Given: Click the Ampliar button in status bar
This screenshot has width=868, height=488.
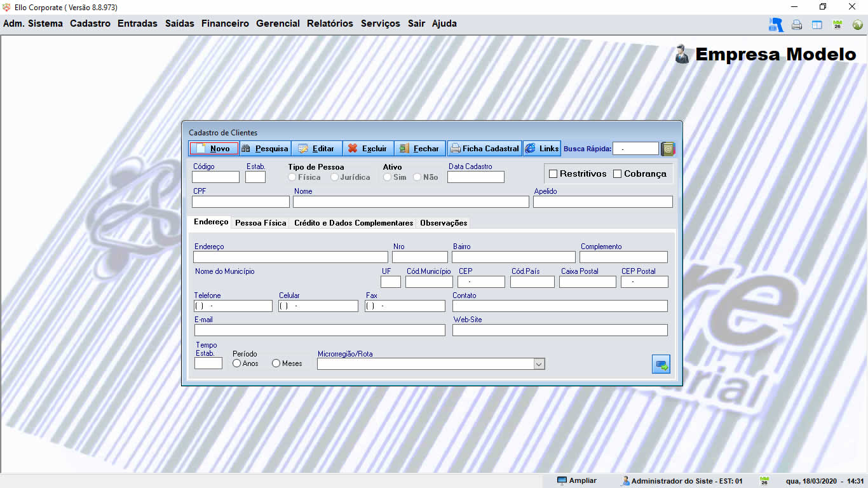Looking at the screenshot, I should [x=577, y=480].
